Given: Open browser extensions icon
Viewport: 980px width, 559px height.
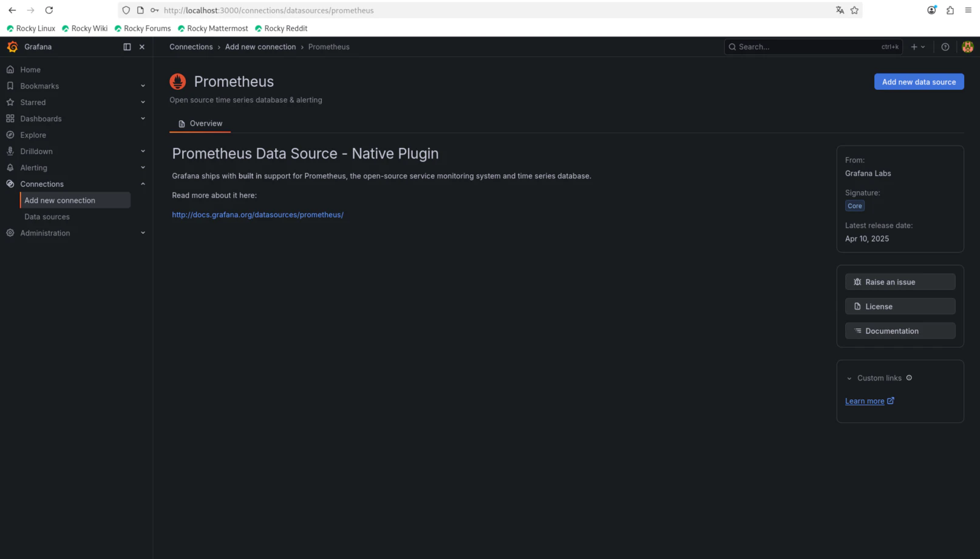Looking at the screenshot, I should [x=950, y=10].
